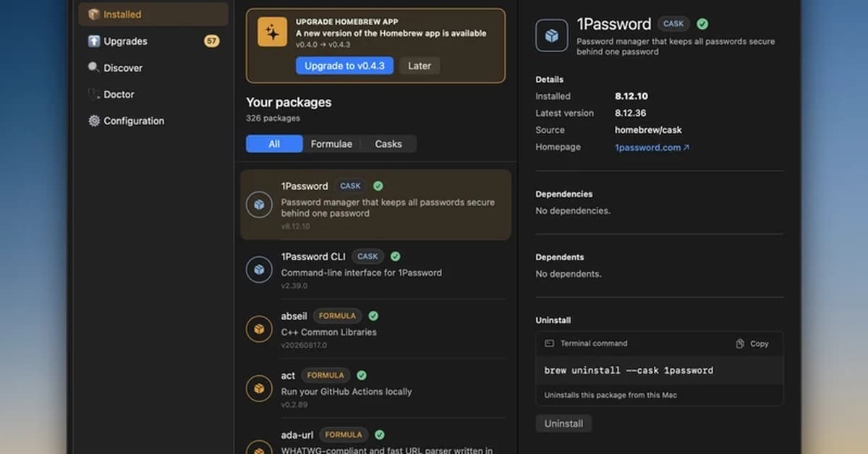868x454 pixels.
Task: Click Upgrade to v0.4.3 button
Action: pyautogui.click(x=344, y=66)
